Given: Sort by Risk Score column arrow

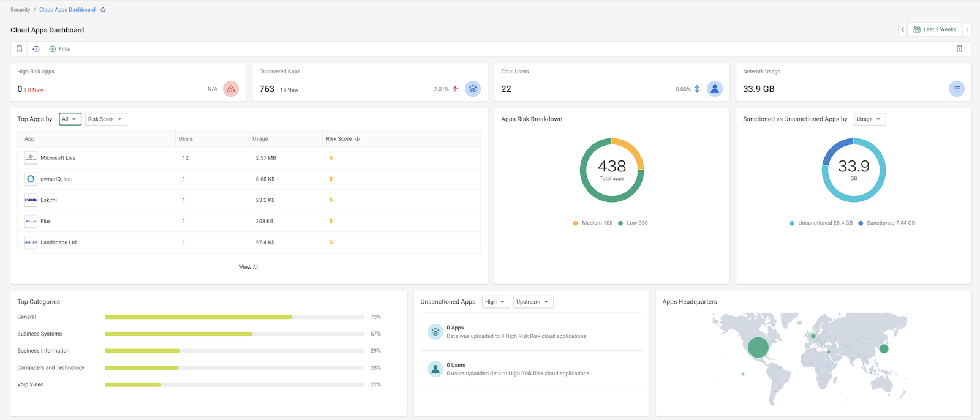Looking at the screenshot, I should 357,139.
